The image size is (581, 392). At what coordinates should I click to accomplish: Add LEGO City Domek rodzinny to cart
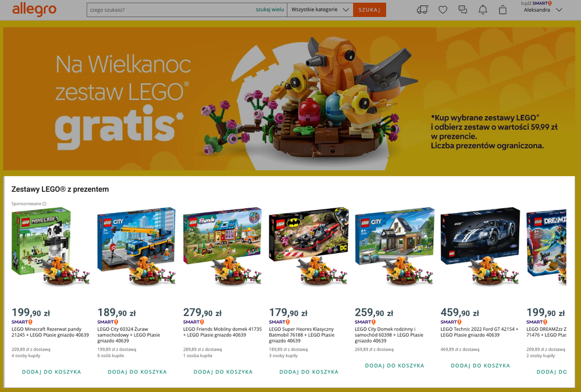pos(395,365)
